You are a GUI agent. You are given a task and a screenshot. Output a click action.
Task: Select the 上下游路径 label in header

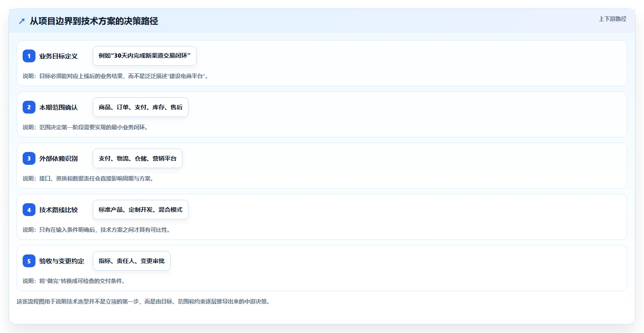tap(612, 19)
